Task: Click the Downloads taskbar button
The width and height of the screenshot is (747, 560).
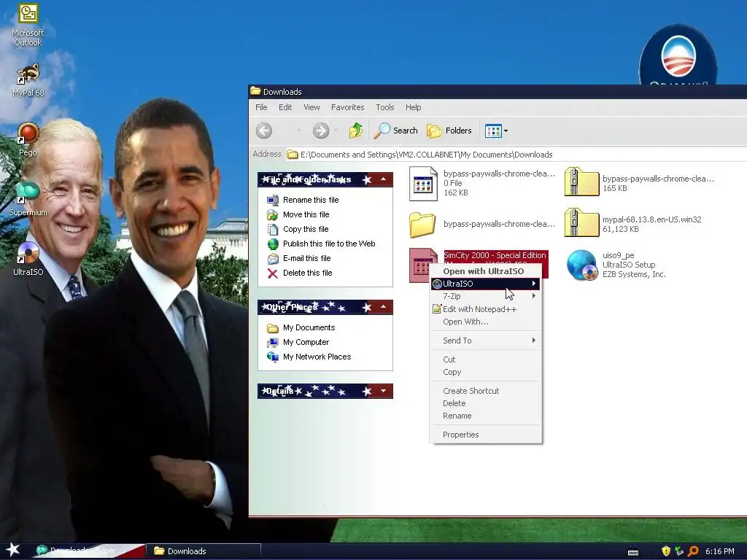Action: [x=203, y=551]
